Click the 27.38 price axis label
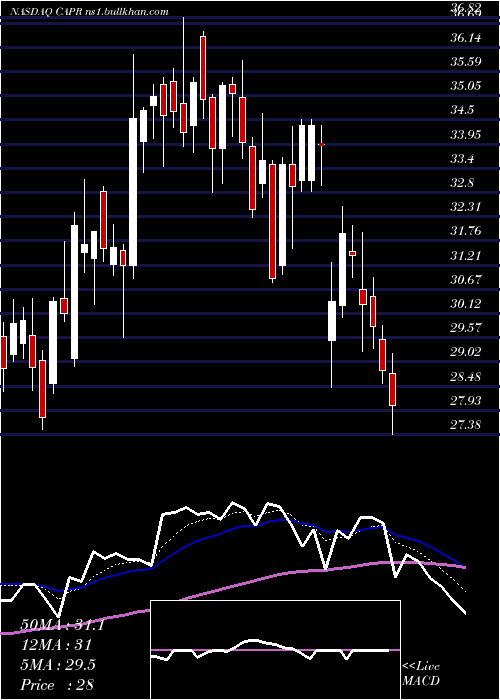Viewport: 500px width, 700px height. (466, 425)
